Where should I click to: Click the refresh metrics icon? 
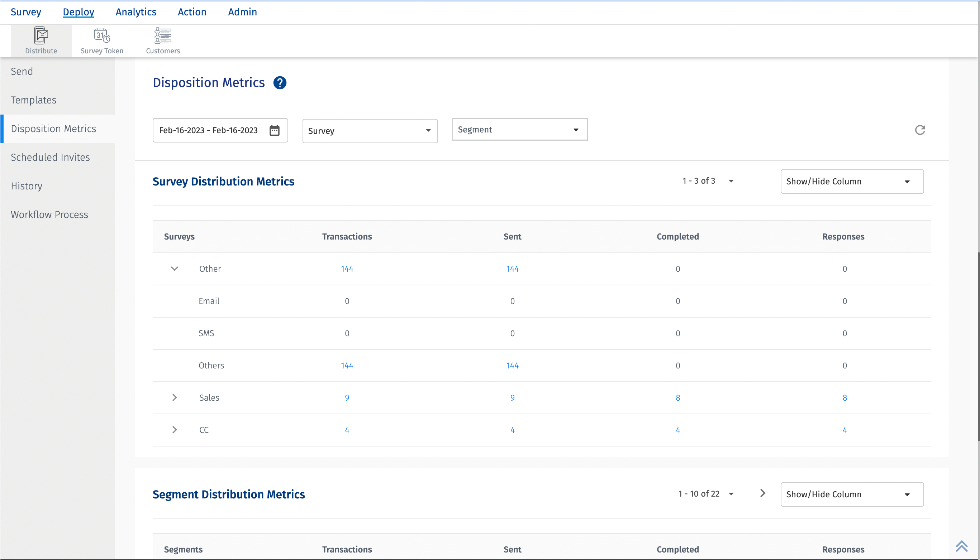(920, 130)
